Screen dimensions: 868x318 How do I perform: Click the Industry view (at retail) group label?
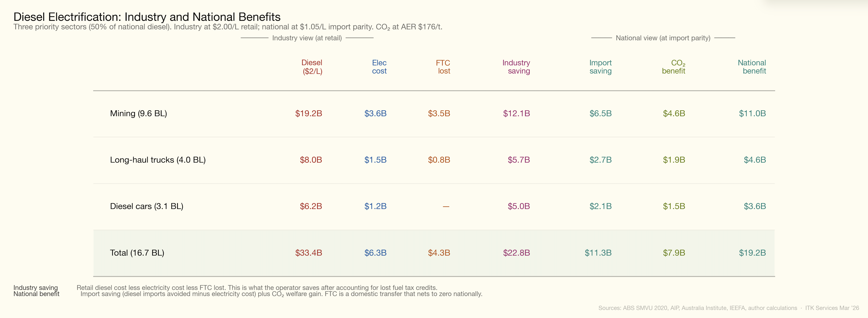[307, 38]
